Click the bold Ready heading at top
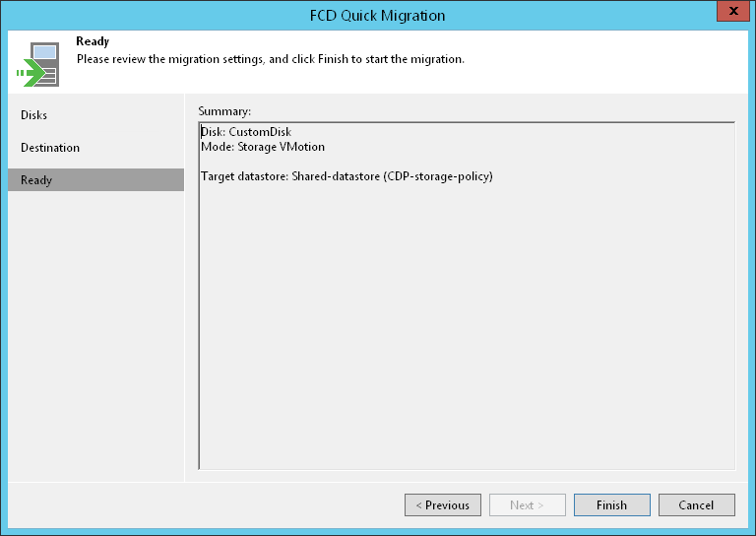This screenshot has height=536, width=756. click(93, 42)
